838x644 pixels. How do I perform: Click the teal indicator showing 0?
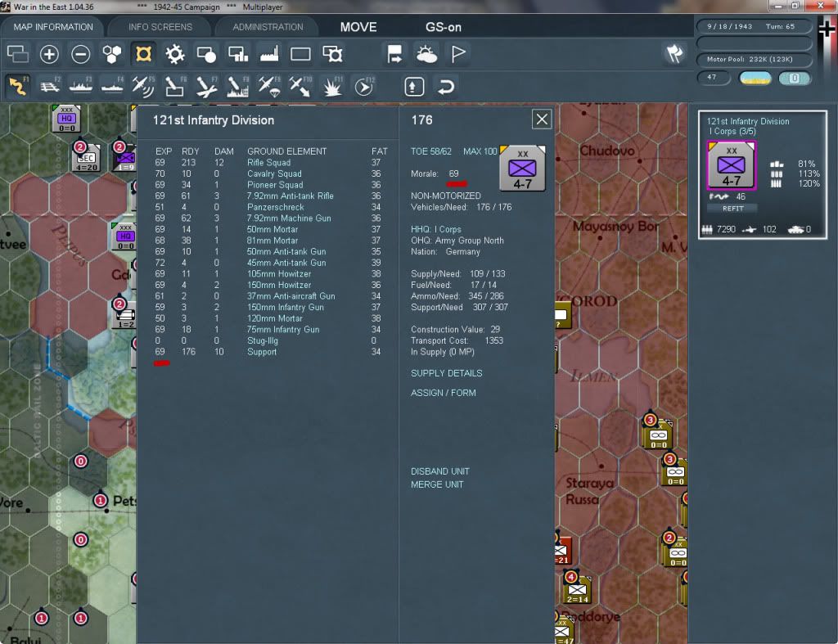pyautogui.click(x=794, y=78)
